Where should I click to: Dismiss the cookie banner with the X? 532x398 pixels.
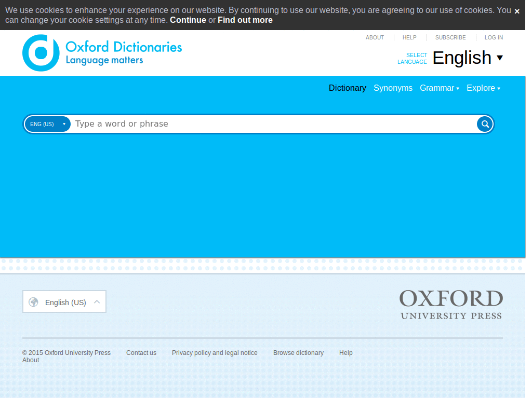click(517, 11)
